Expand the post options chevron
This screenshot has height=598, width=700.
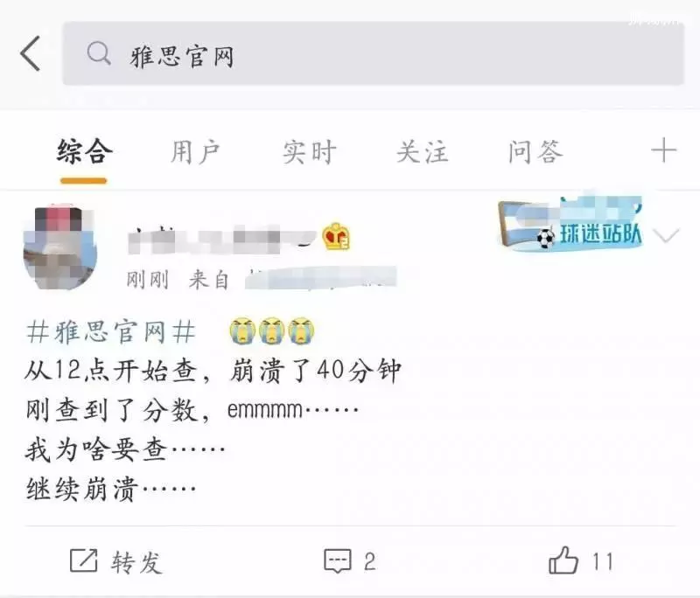tap(666, 235)
